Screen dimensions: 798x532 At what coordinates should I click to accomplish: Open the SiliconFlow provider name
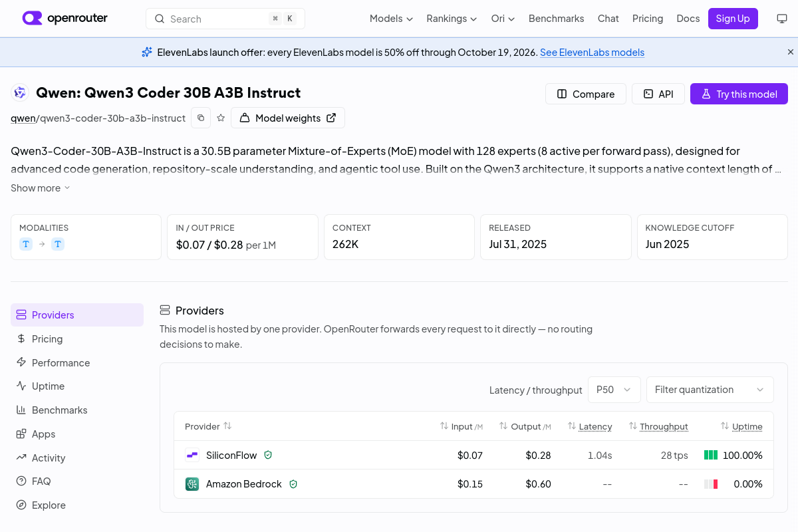click(231, 456)
